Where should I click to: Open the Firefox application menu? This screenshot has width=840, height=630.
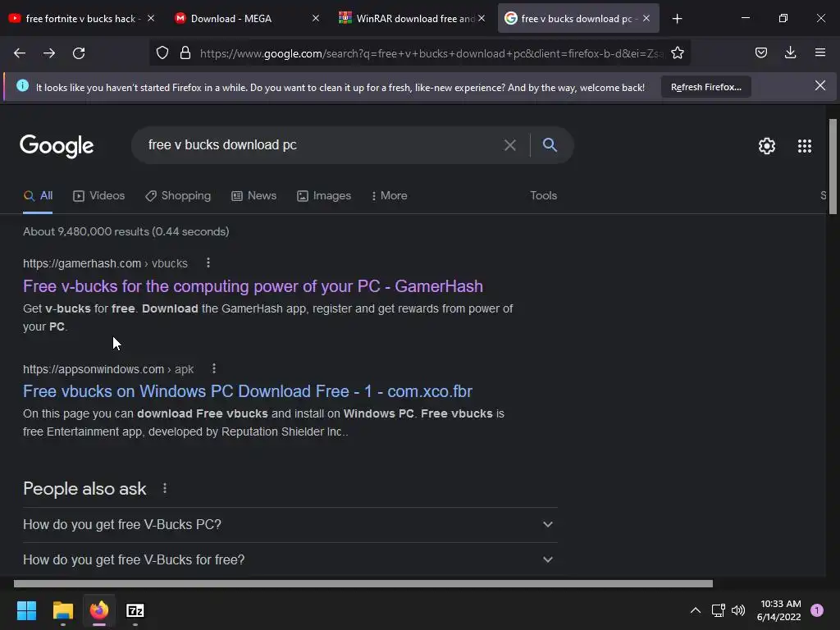point(820,52)
